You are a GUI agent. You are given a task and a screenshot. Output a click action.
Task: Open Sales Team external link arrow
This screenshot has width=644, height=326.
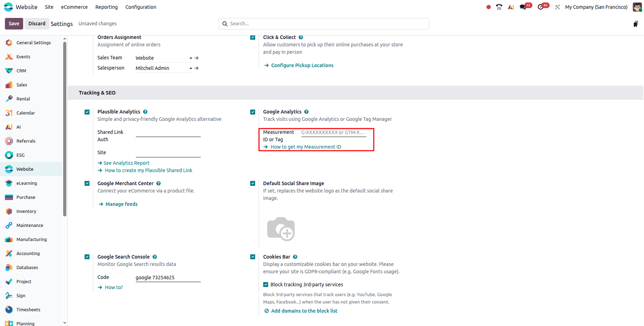[197, 58]
